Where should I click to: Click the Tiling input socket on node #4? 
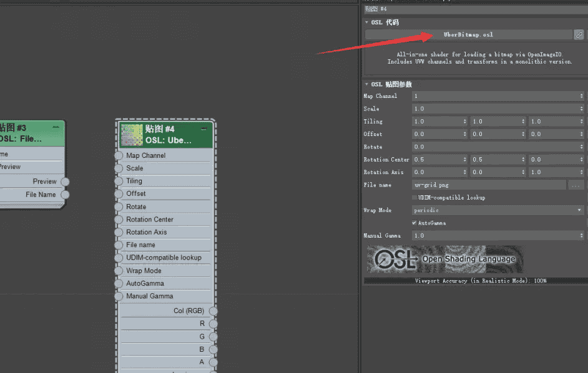point(119,181)
